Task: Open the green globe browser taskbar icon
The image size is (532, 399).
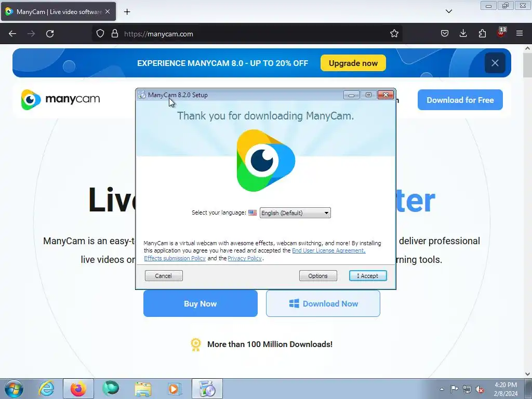Action: click(111, 389)
